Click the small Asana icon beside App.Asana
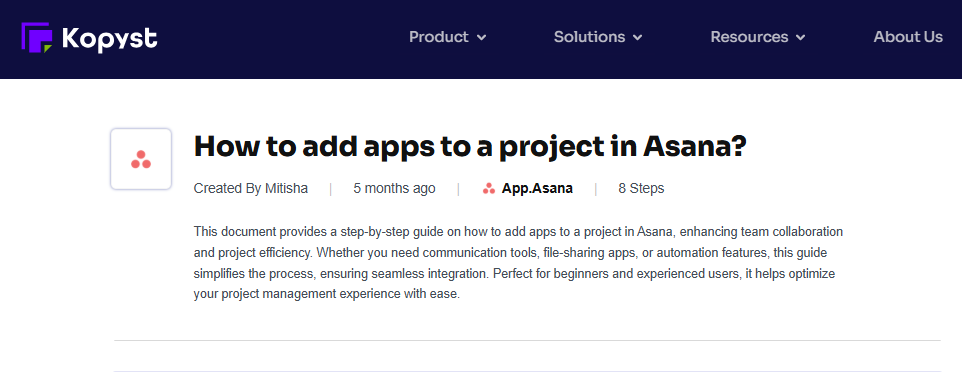Screen dimensions: 962x372 click(x=489, y=188)
